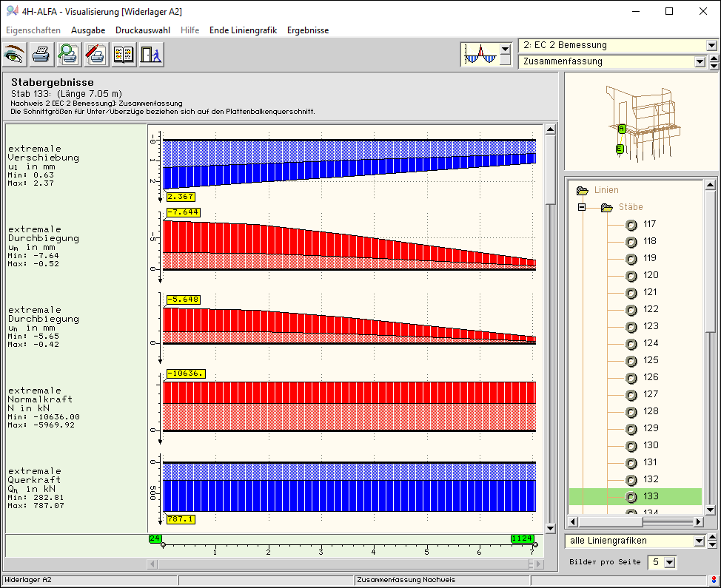
Task: Select bar 119 radio icon
Action: [x=631, y=258]
